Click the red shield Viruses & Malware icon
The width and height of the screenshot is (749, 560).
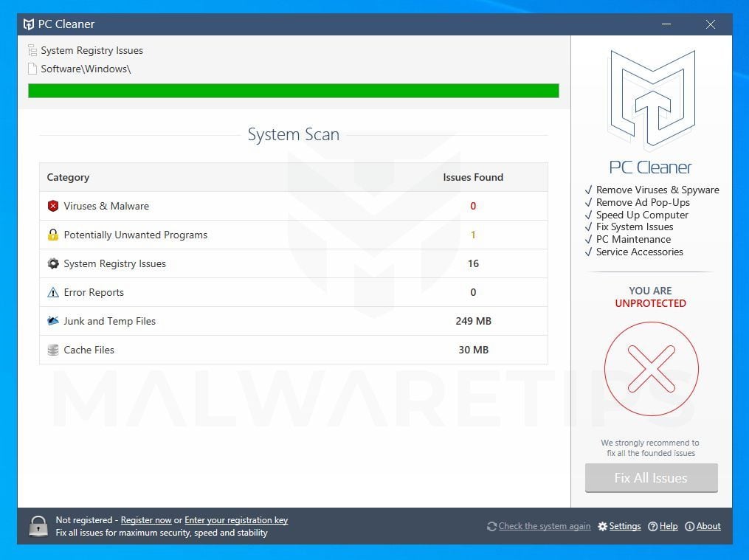coord(53,206)
